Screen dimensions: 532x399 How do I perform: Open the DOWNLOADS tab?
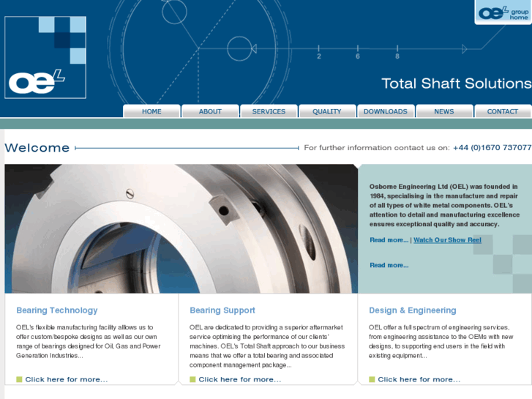point(386,111)
